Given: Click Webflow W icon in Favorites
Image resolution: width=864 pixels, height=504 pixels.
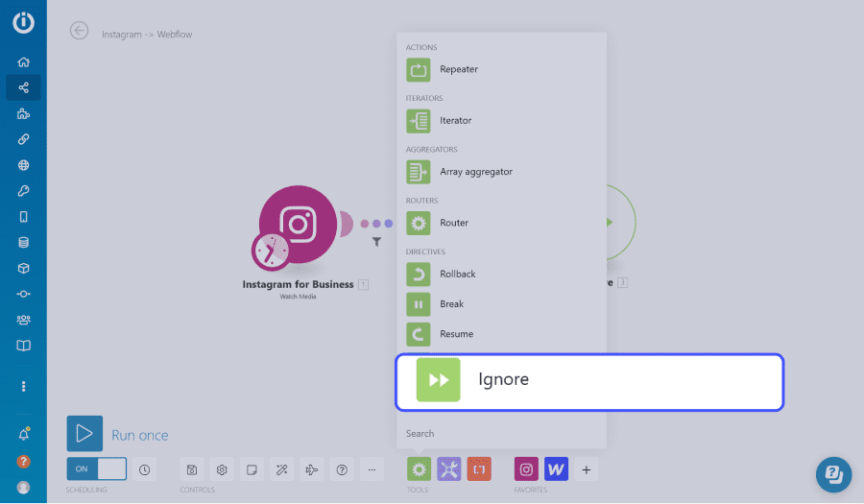Looking at the screenshot, I should tap(556, 469).
